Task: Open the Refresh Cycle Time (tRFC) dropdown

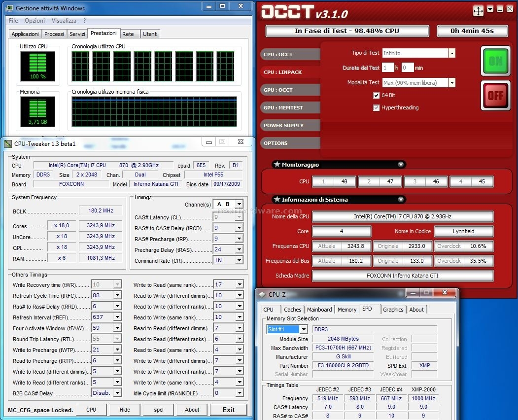Action: [x=117, y=295]
